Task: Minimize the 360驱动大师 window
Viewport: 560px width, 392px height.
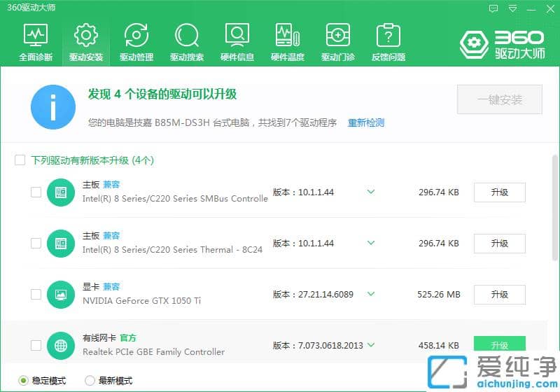Action: [531, 9]
